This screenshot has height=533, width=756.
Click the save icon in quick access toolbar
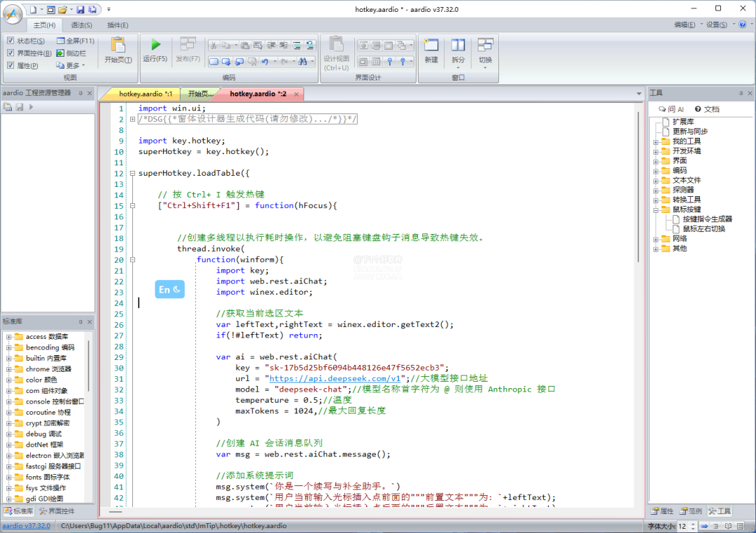[80, 9]
